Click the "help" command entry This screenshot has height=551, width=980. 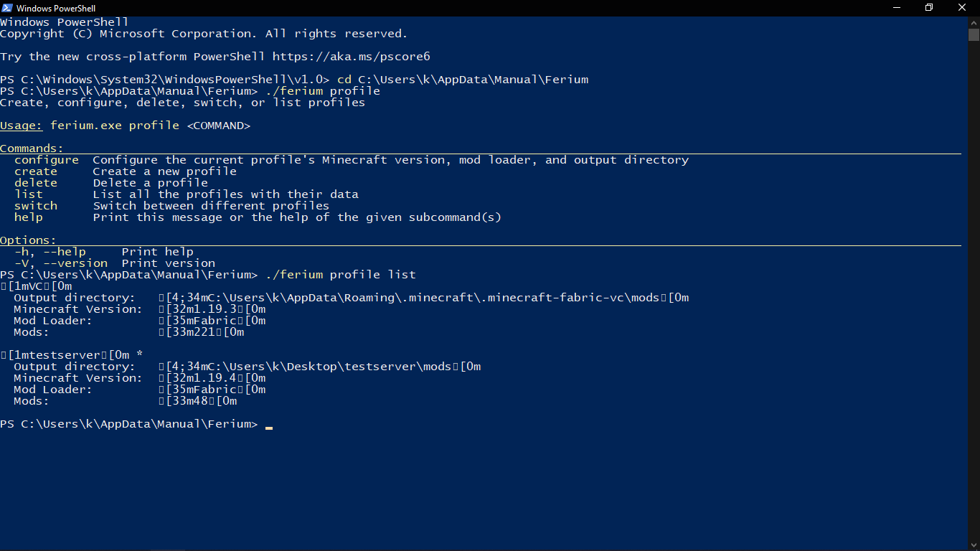28,217
